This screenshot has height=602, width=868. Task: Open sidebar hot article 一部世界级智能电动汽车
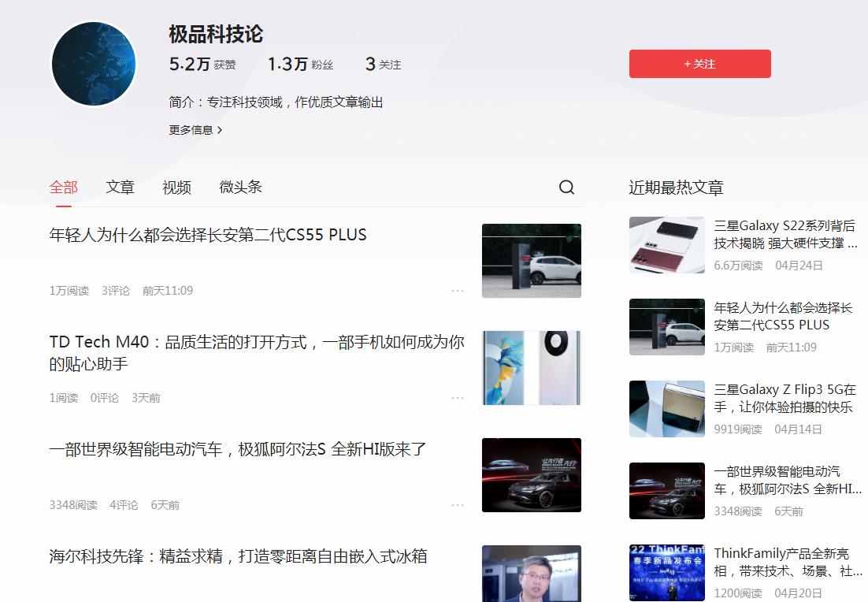(787, 480)
